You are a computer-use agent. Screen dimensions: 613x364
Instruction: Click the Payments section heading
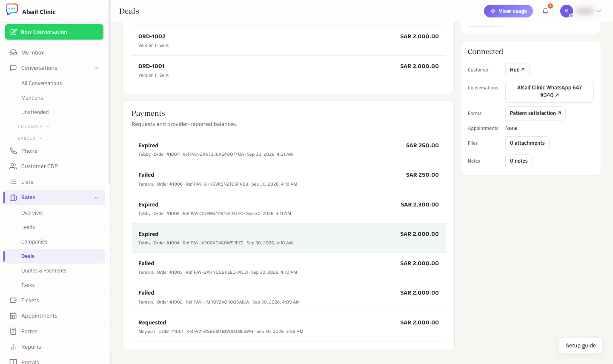pos(148,113)
